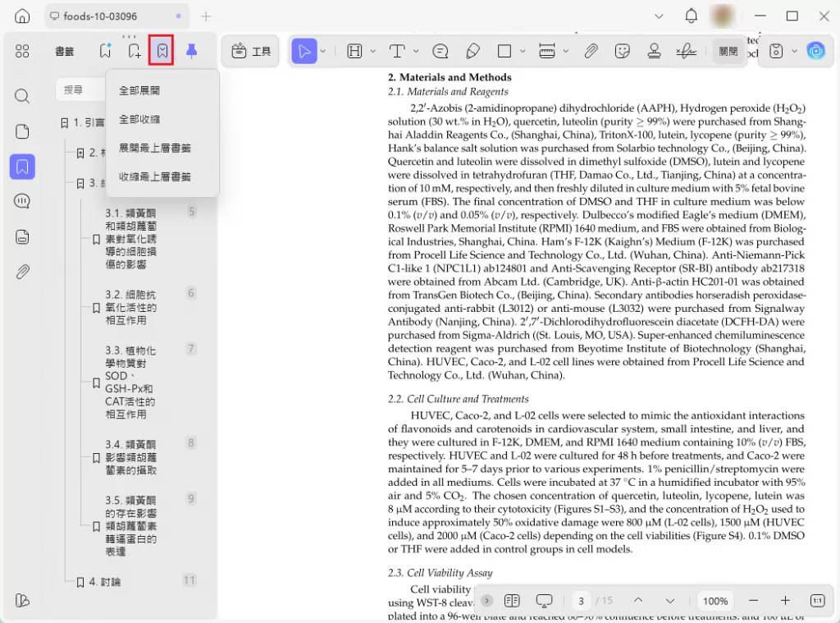Open the 工具 Tools panel
This screenshot has height=623, width=840.
click(250, 51)
